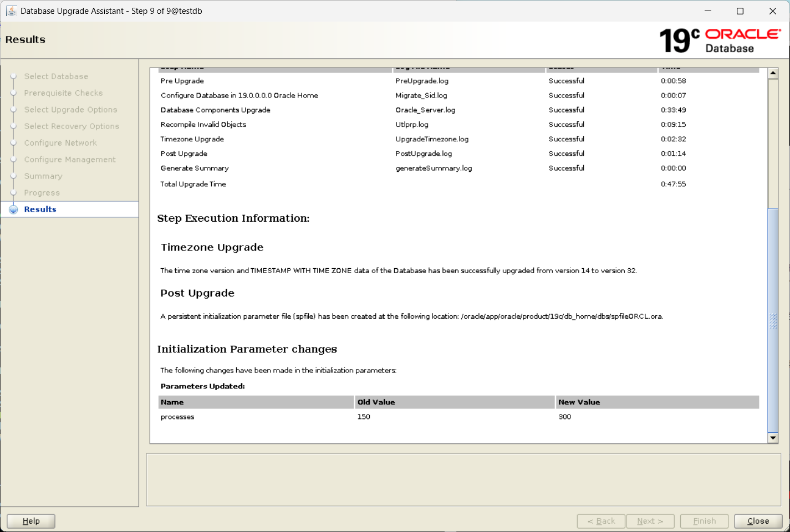Viewport: 790px width, 532px height.
Task: Click the Migrate_Sid.log file name
Action: (421, 95)
